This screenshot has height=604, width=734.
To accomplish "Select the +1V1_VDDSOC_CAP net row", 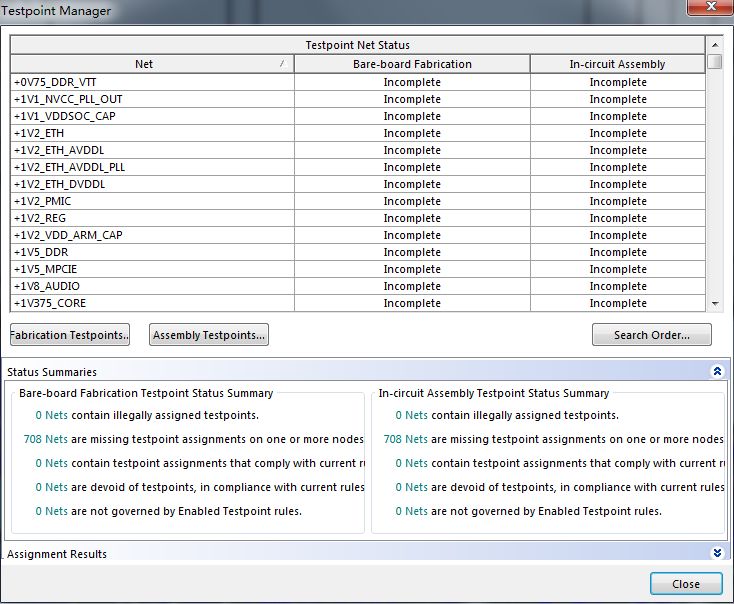I will coord(358,116).
